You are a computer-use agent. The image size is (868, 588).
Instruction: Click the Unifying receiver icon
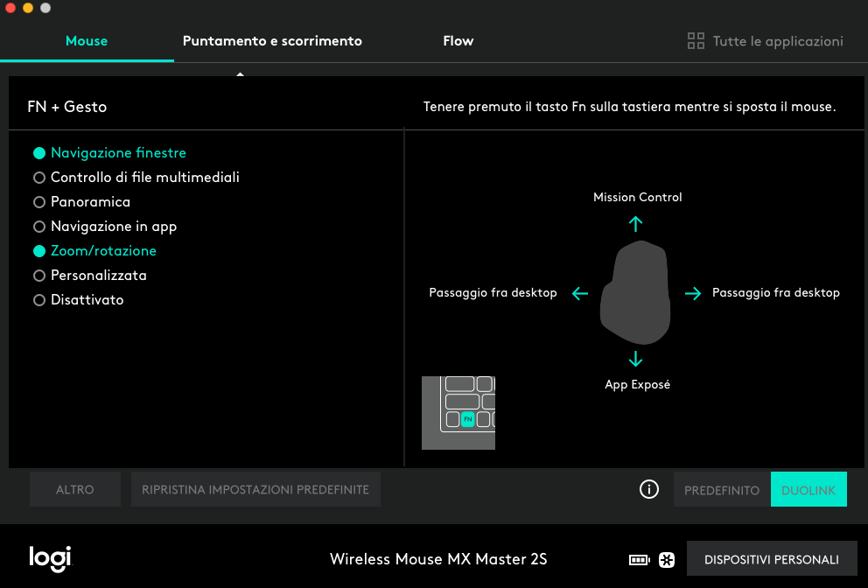click(666, 560)
